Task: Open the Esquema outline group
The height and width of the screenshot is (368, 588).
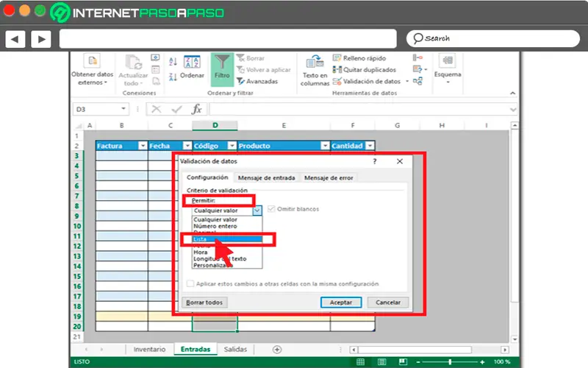Action: 448,69
